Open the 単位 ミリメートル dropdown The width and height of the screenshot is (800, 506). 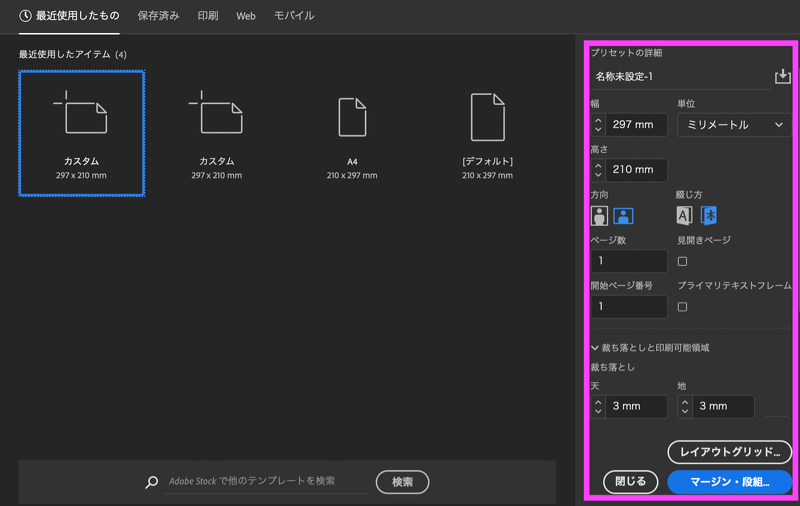pyautogui.click(x=734, y=125)
